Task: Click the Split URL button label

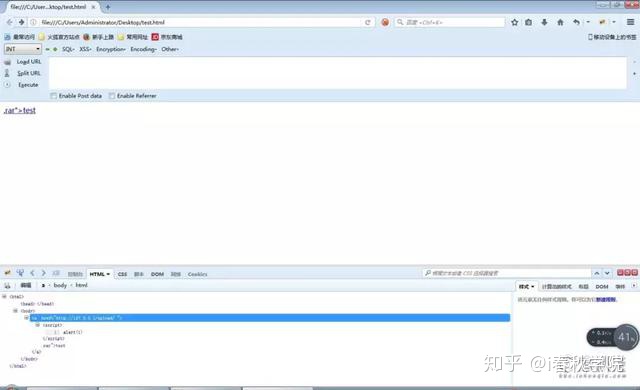Action: point(29,73)
